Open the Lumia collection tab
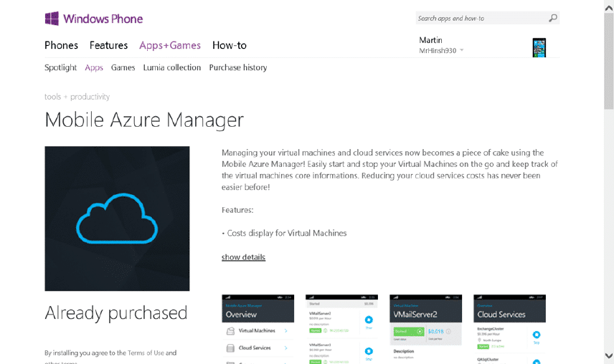The height and width of the screenshot is (364, 614). point(172,67)
